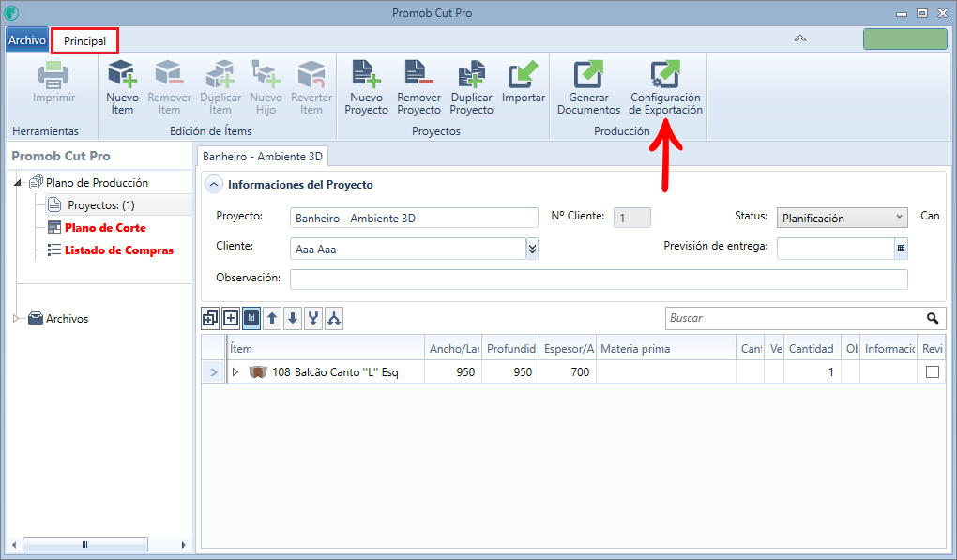Select Plano de Producción in the tree
Screen dimensions: 957x560
97,182
